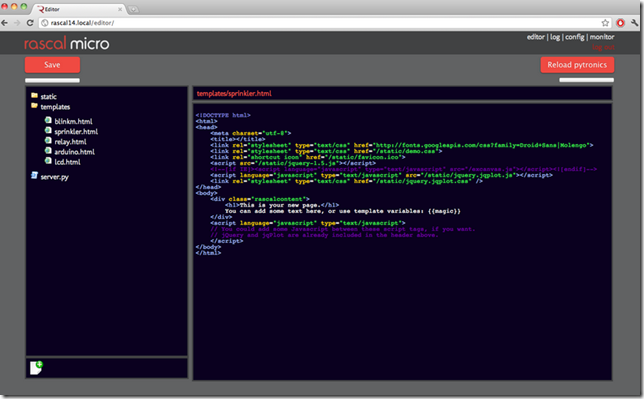Viewport: 644px width, 399px height.
Task: Click the progress bar under Reload pytronics
Action: 586,80
